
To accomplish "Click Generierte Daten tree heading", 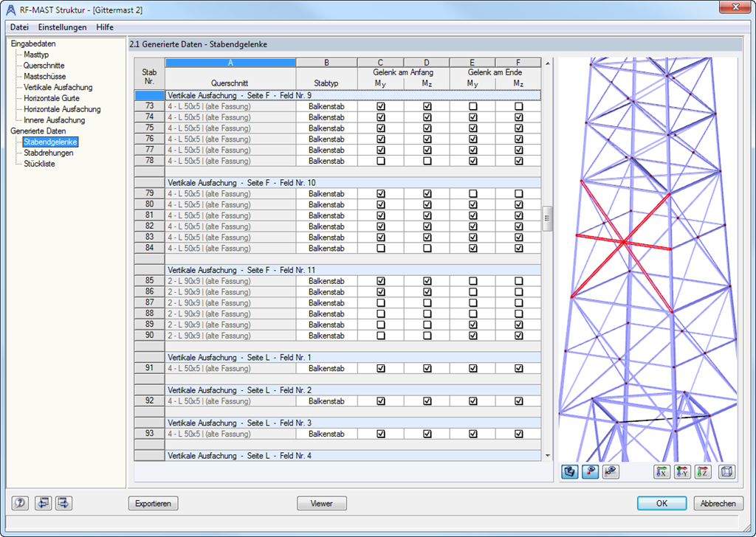I will 38,131.
